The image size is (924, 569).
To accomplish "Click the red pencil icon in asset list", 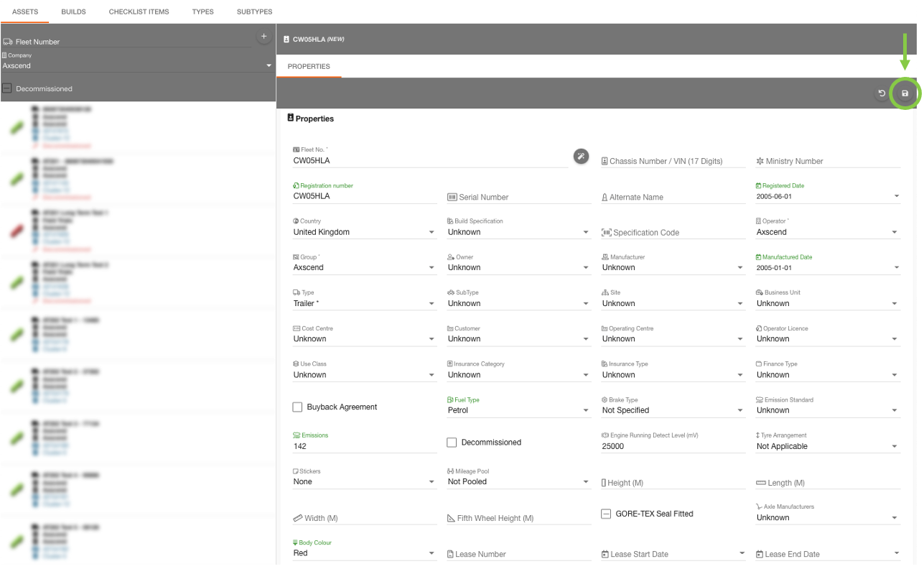I will point(17,231).
